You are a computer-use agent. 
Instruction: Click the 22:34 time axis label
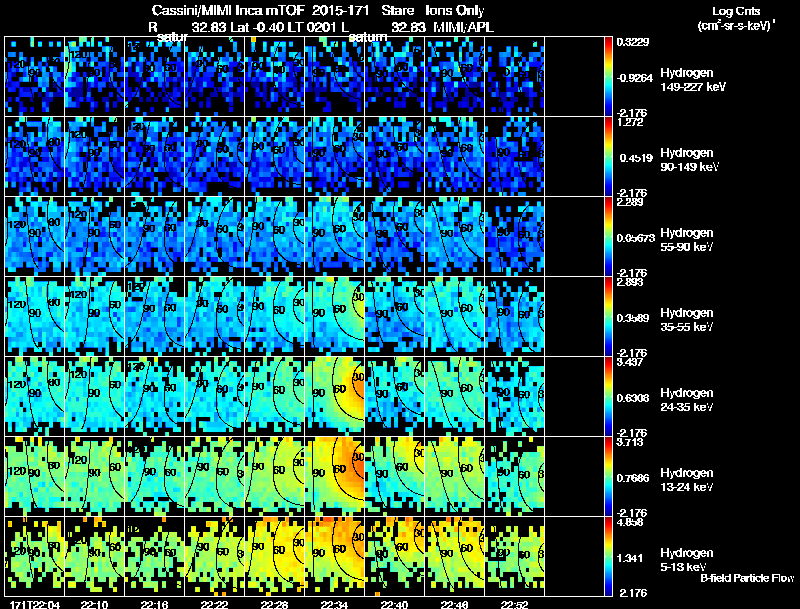(334, 605)
